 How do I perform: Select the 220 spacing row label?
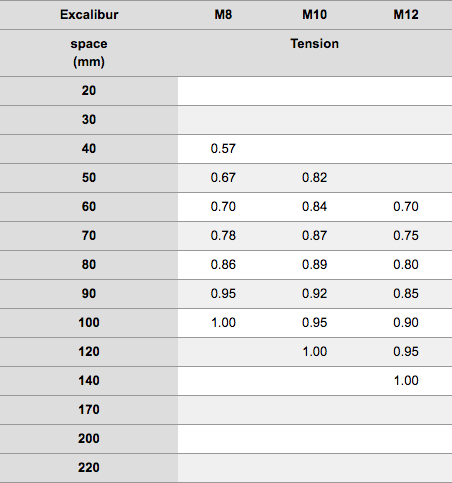(89, 468)
